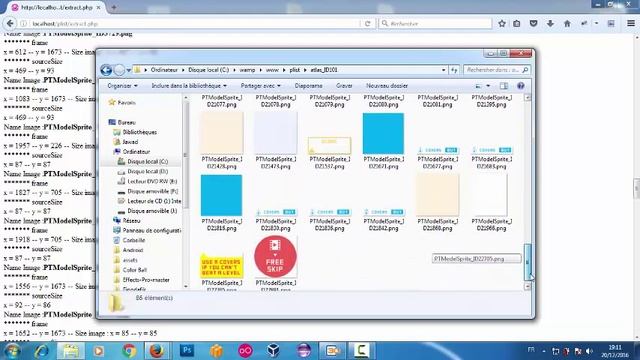640x360 pixels.
Task: Select Panneau de configuration in tree
Action: 147,230
